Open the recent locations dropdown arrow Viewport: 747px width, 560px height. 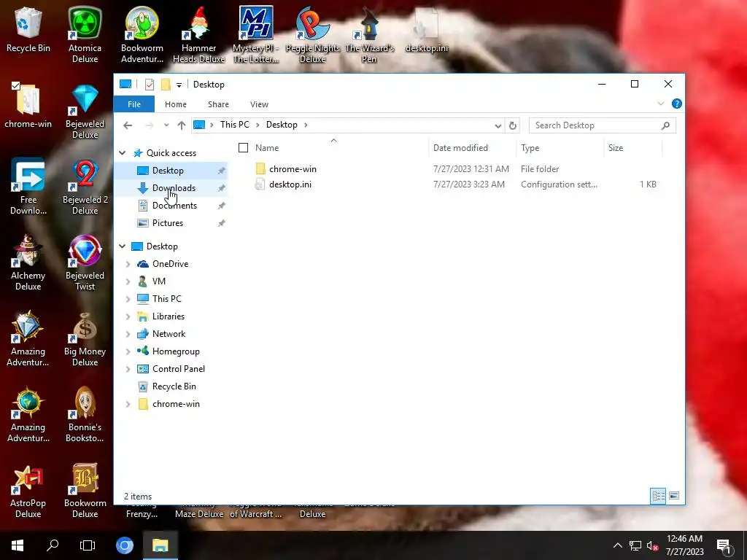click(x=166, y=125)
